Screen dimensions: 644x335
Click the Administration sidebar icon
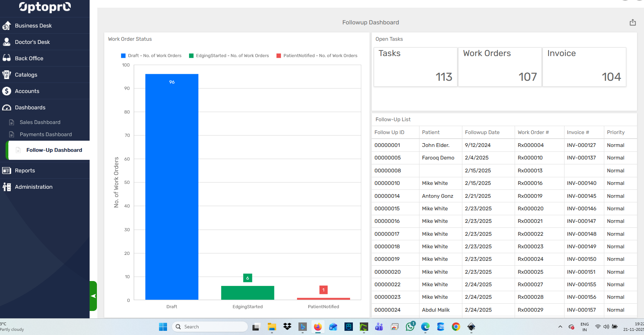coord(7,187)
